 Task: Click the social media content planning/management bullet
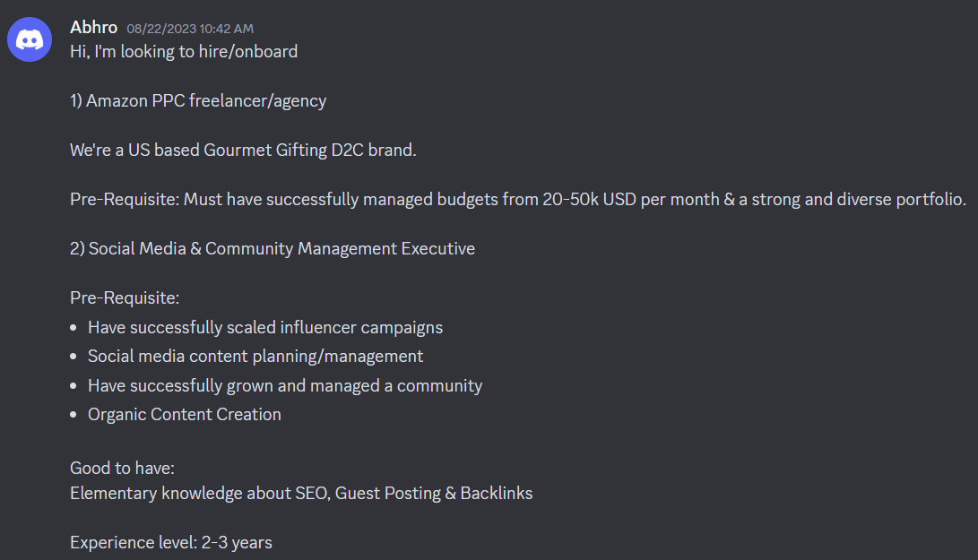coord(255,356)
